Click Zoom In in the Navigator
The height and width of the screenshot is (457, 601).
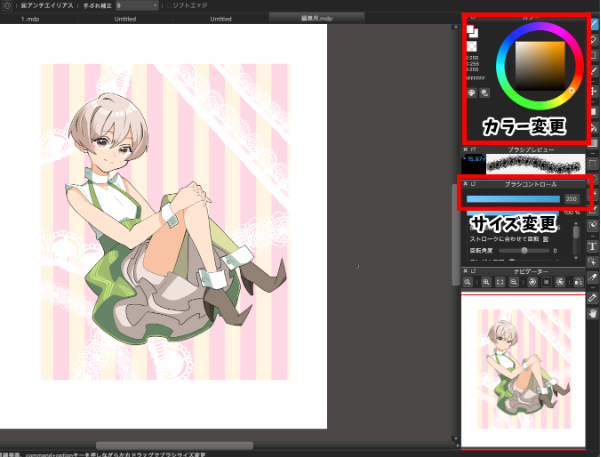[486, 282]
